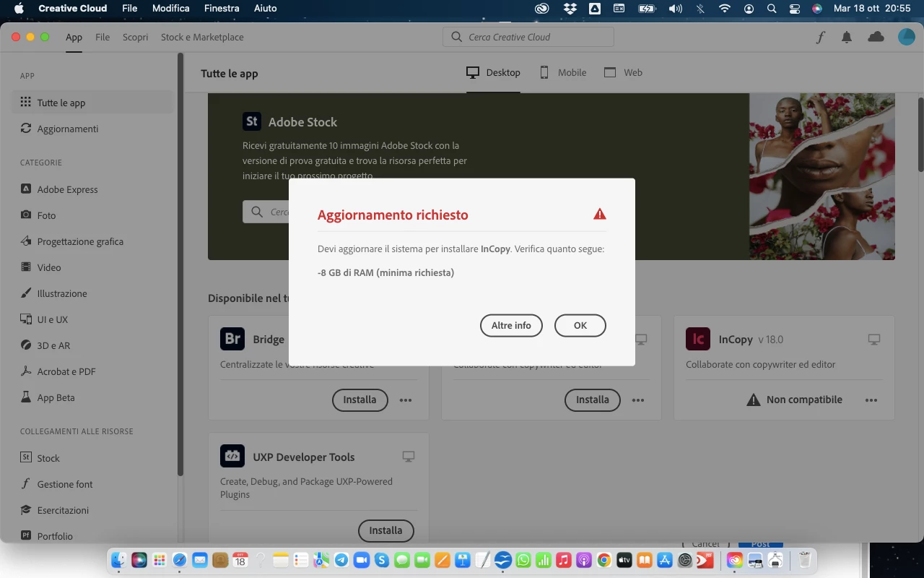Click the InCopy Non compatibile warning
This screenshot has height=578, width=924.
[x=794, y=400]
